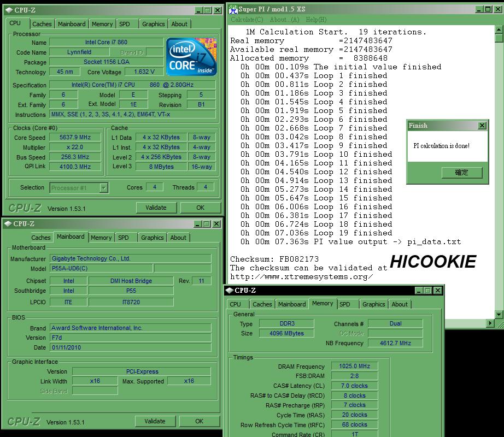Open the Mainboard tab in the top CPU-Z window
This screenshot has width=504, height=437.
72,24
